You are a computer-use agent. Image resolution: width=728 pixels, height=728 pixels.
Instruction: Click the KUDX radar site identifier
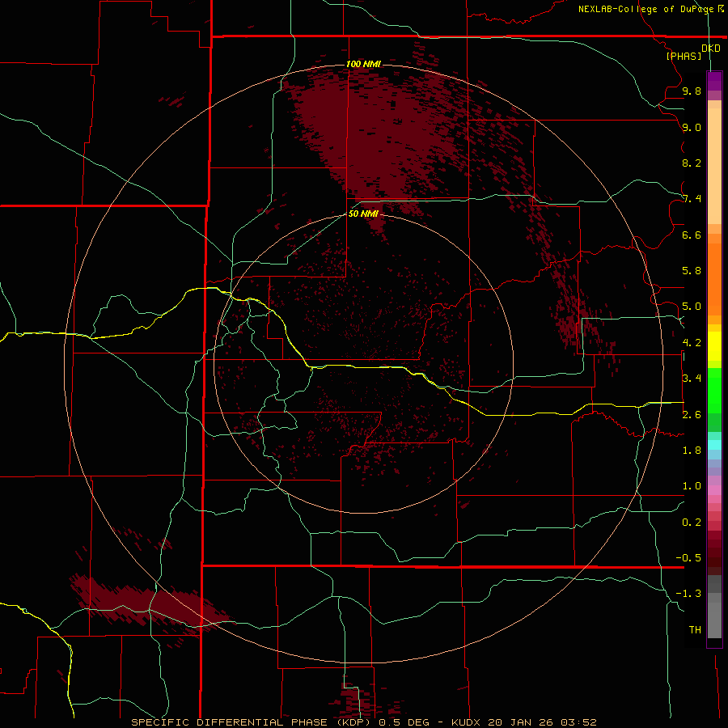pos(467,722)
